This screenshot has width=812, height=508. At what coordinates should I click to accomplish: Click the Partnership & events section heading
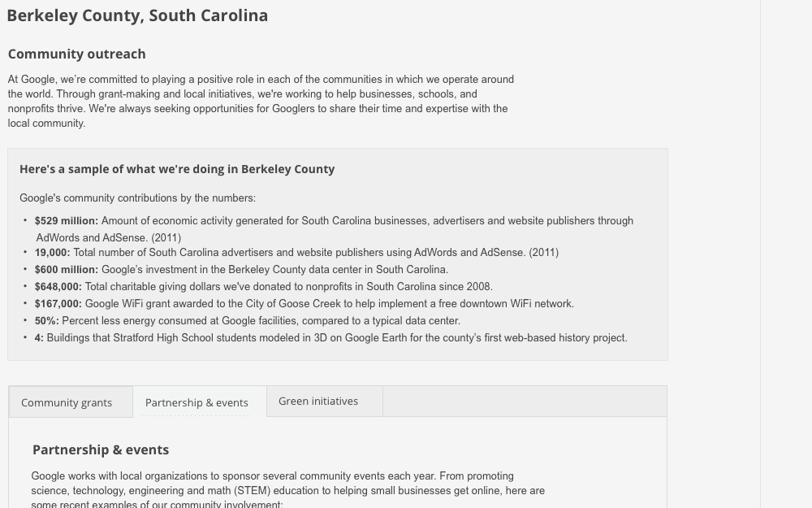pos(101,450)
